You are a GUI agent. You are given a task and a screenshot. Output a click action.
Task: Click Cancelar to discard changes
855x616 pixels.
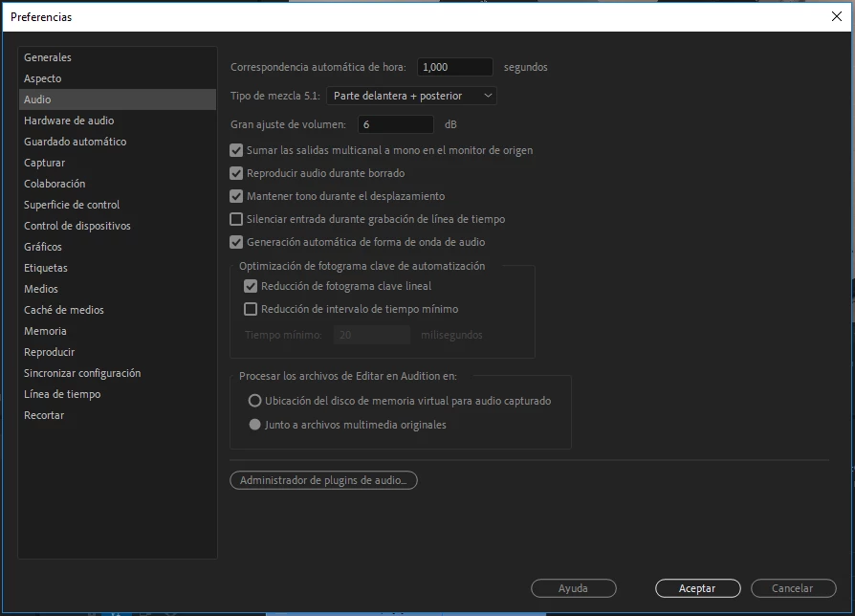point(794,588)
